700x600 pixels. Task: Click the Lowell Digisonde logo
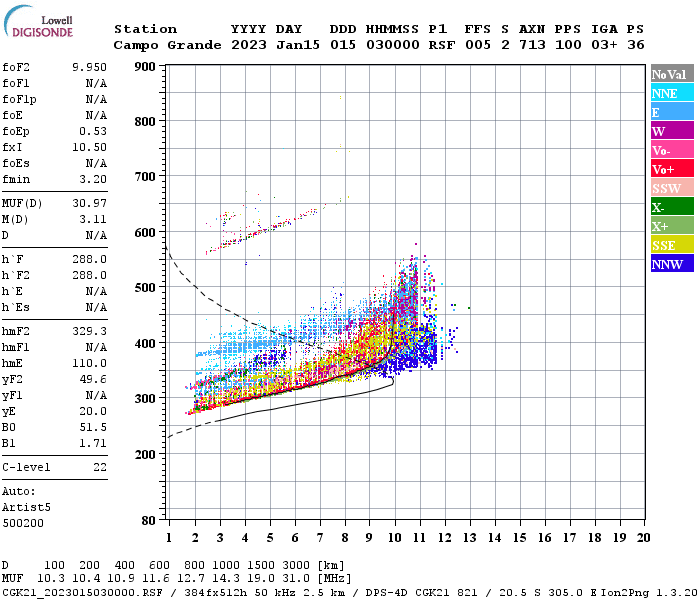point(38,21)
